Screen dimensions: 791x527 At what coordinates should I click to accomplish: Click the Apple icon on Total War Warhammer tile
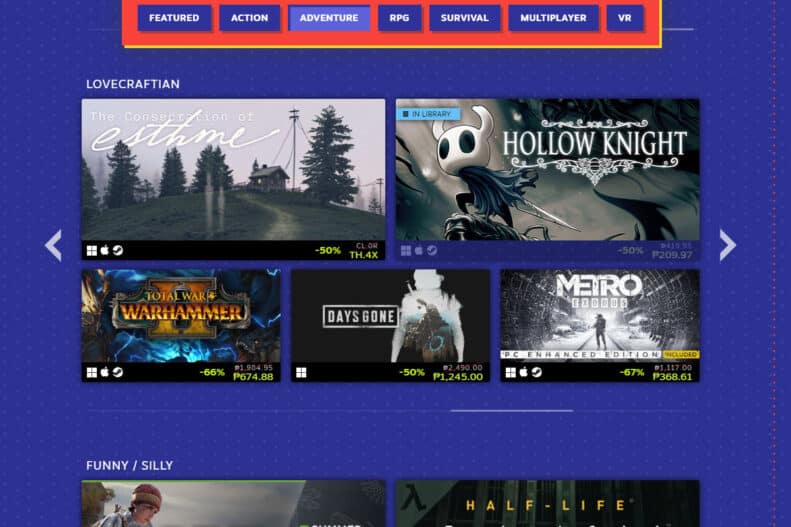[105, 372]
